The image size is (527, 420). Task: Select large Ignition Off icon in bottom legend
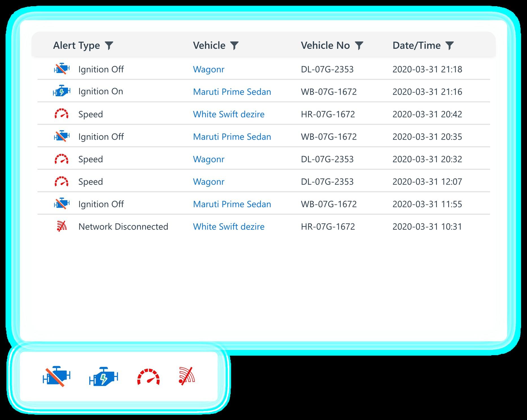tap(56, 377)
